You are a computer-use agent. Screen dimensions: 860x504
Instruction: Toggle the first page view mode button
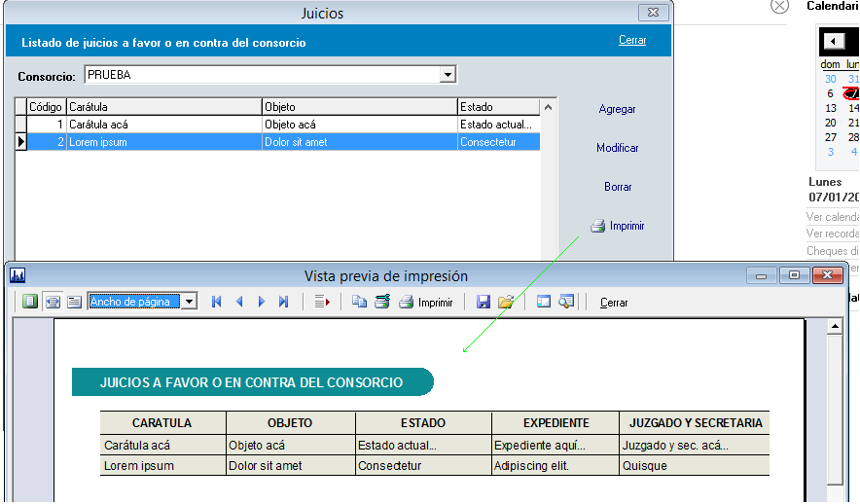(x=30, y=302)
